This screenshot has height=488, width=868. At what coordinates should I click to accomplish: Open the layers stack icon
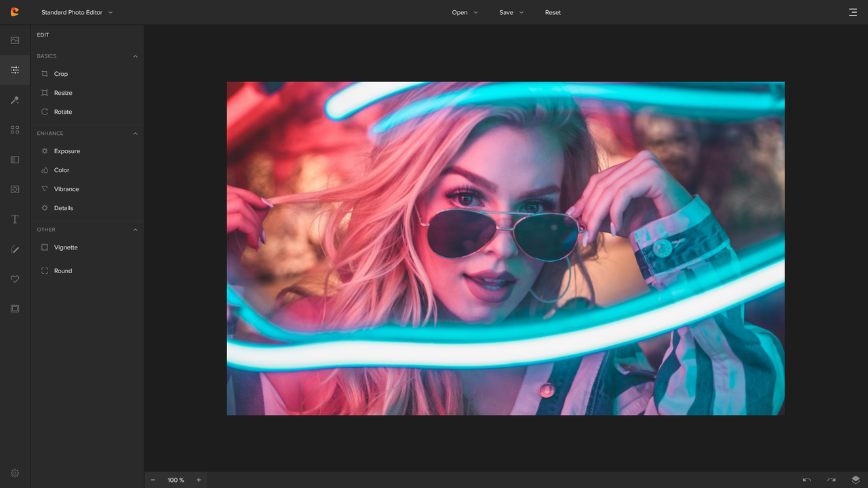click(x=856, y=480)
